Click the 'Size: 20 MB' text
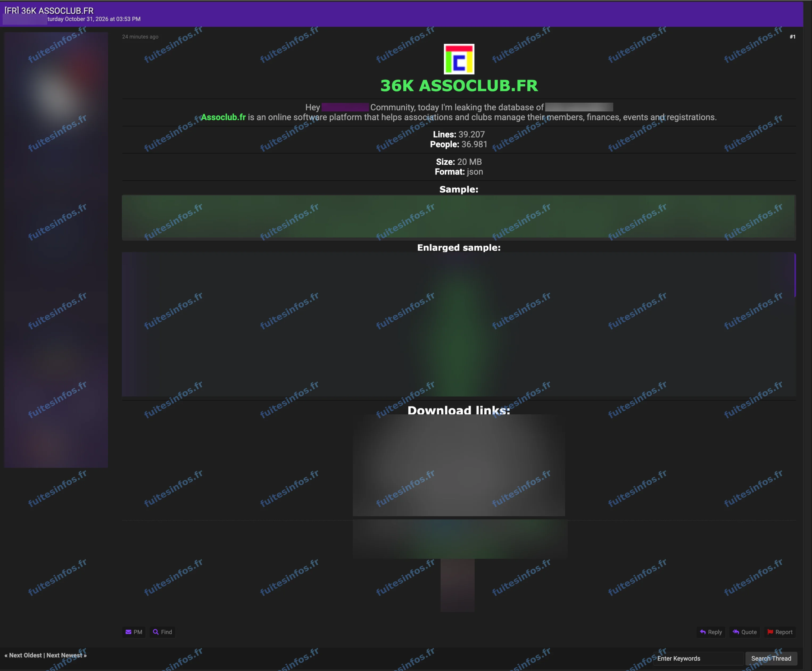The height and width of the screenshot is (671, 812). click(x=459, y=162)
